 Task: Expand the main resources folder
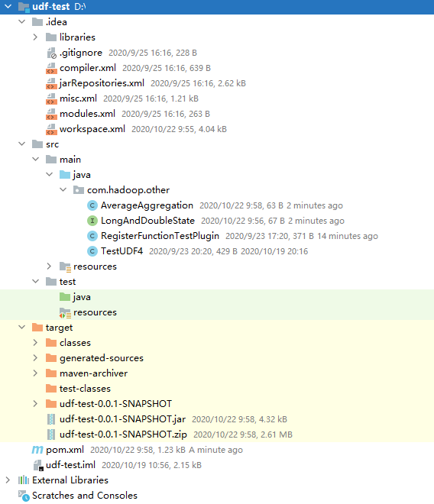pyautogui.click(x=49, y=267)
